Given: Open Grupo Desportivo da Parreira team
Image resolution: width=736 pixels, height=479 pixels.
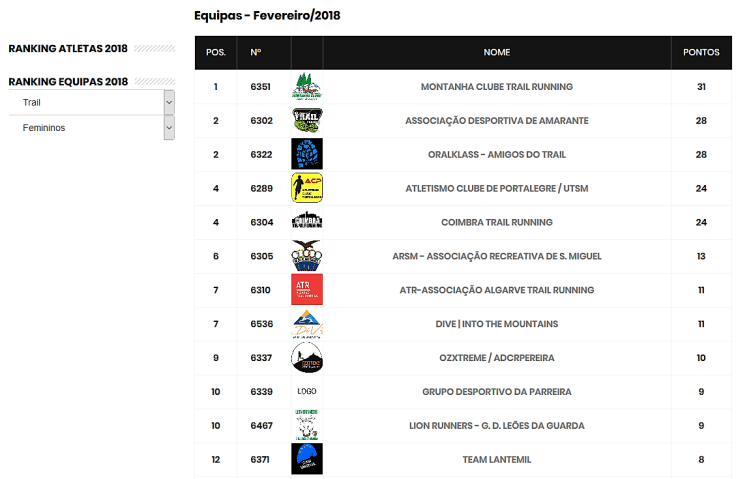Looking at the screenshot, I should pyautogui.click(x=497, y=392).
